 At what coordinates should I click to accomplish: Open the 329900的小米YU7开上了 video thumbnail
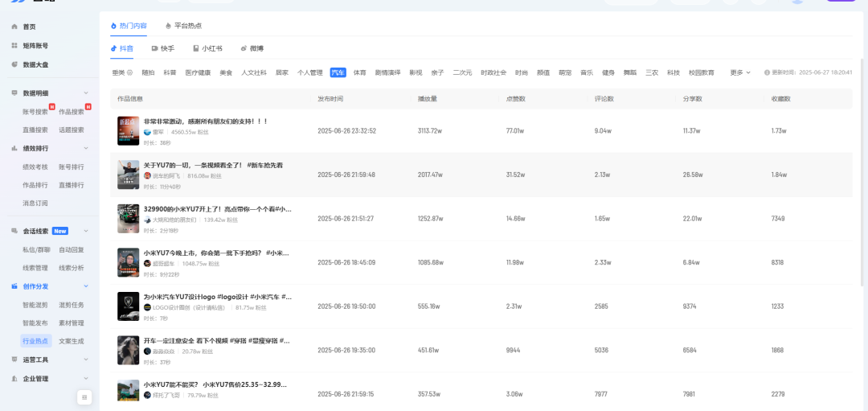(128, 218)
